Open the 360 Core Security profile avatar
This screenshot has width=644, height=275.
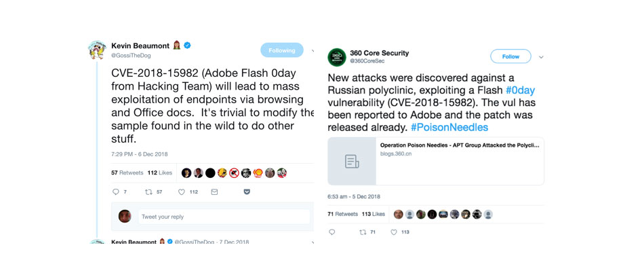click(x=337, y=56)
